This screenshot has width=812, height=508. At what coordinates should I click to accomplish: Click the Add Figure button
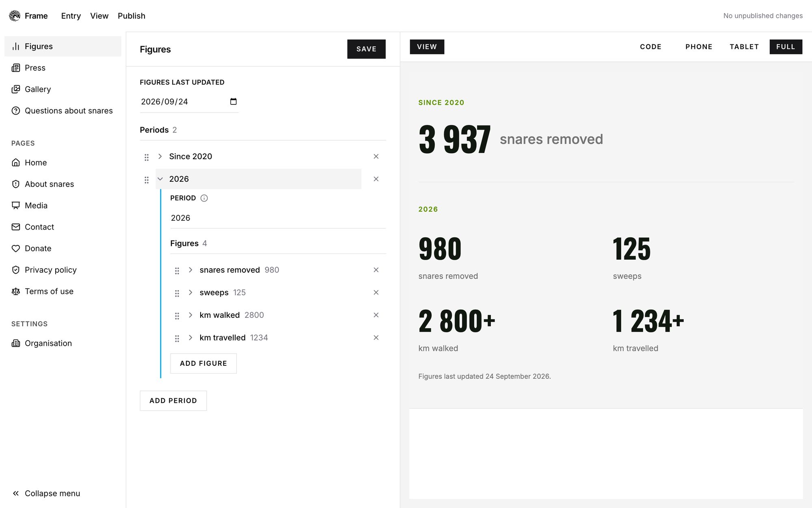pos(203,363)
